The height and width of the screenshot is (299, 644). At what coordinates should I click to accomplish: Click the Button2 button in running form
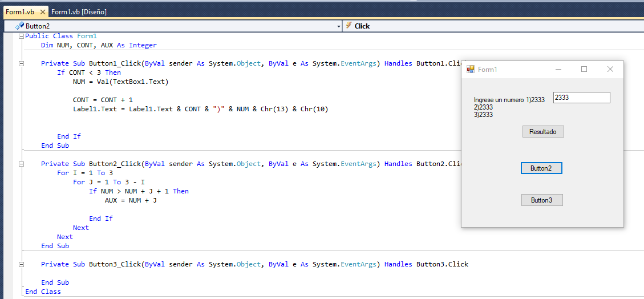541,168
